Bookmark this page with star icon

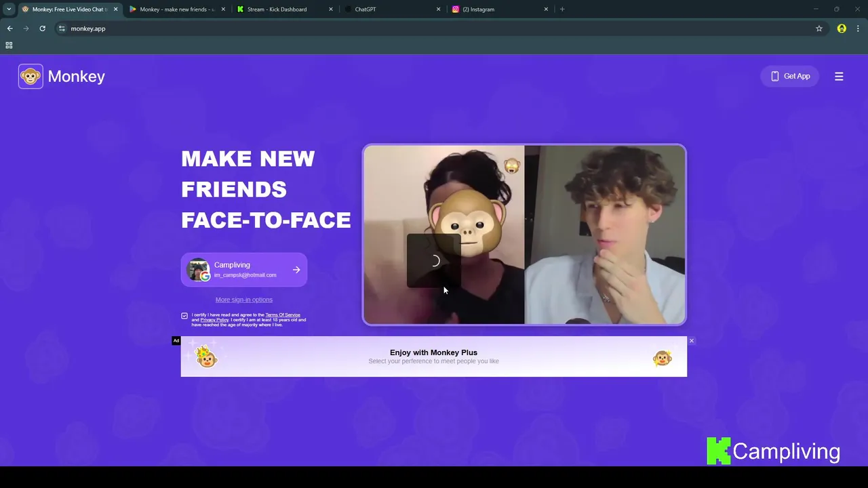[x=819, y=28]
